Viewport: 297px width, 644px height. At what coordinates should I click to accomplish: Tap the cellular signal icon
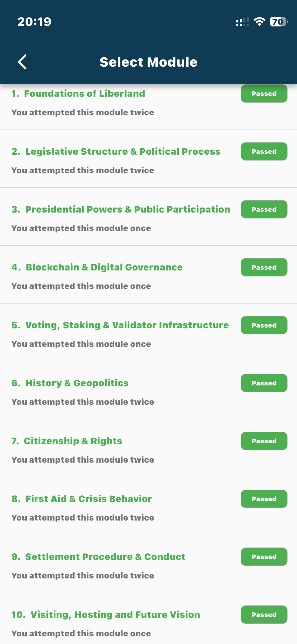point(242,22)
